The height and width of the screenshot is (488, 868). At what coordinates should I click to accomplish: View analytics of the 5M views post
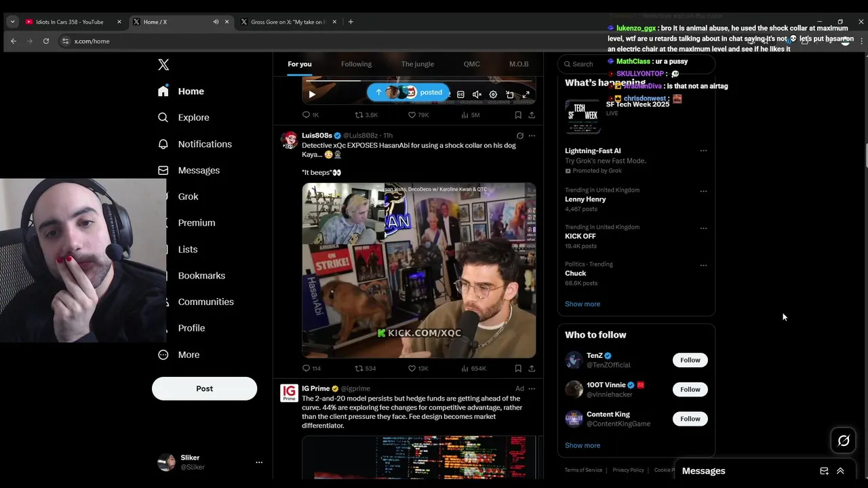click(x=470, y=115)
